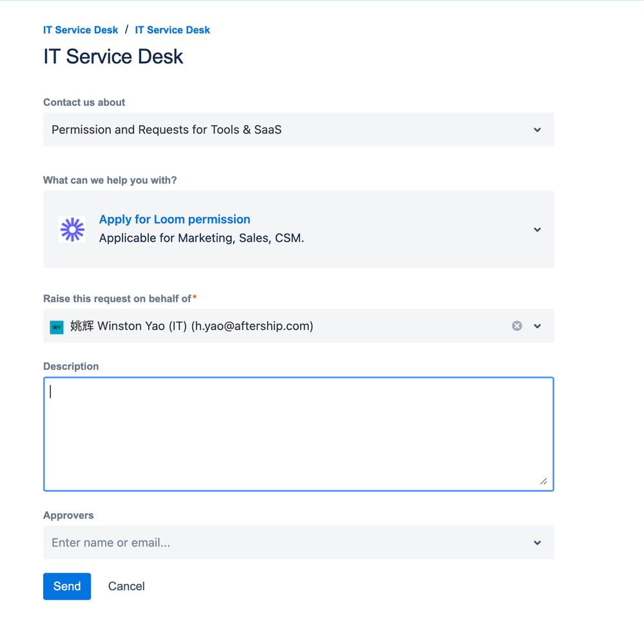
Task: Click the 'Raise this request on behalf of' label
Action: pos(117,298)
